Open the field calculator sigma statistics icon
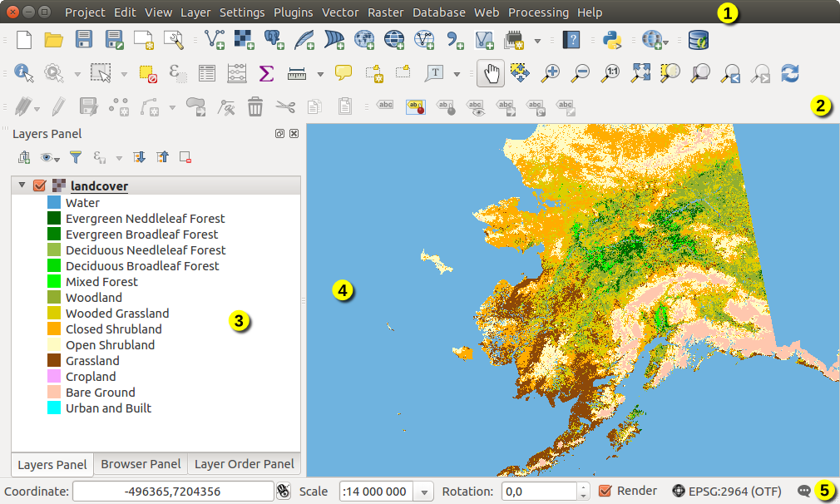The width and height of the screenshot is (840, 504). (x=266, y=73)
